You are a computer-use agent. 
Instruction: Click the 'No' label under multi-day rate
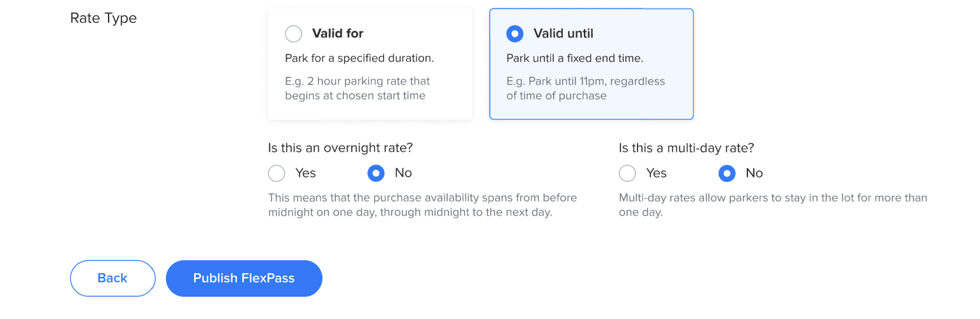[x=754, y=173]
